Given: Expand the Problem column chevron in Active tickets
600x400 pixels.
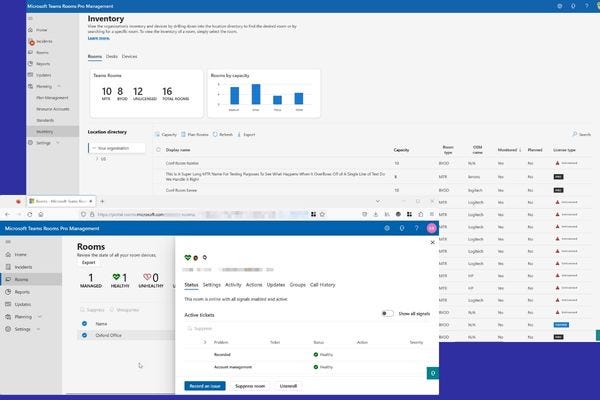Looking at the screenshot, I should [205, 342].
